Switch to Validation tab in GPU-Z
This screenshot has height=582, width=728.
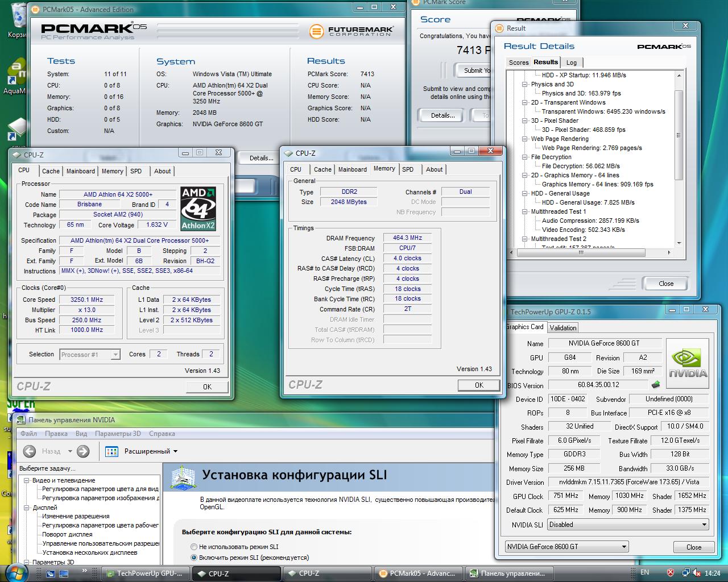point(563,327)
